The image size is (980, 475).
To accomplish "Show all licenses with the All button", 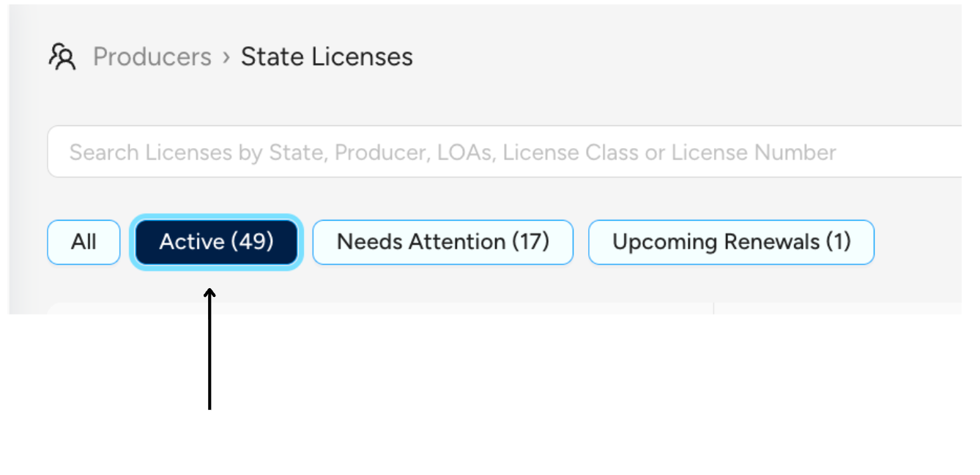I will (83, 242).
